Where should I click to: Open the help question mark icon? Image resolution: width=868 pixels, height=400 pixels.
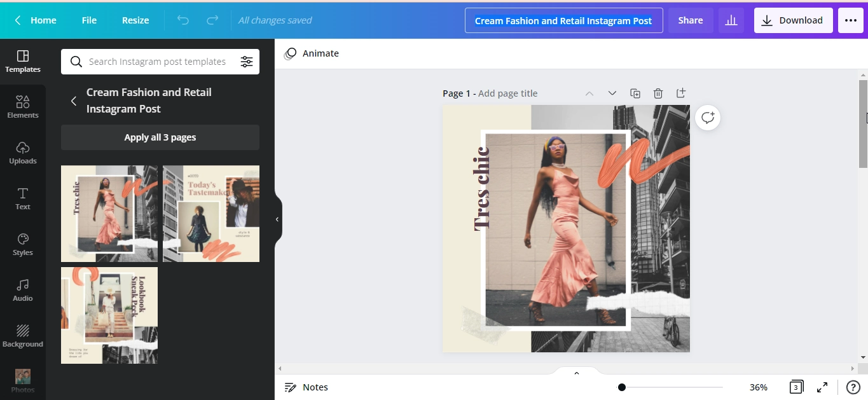pyautogui.click(x=853, y=387)
